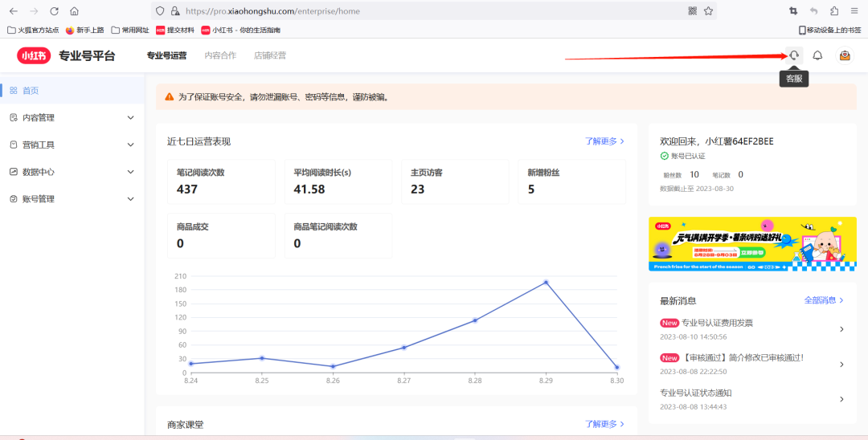
Task: Click the yellow back-to-school promo banner
Action: 752,244
